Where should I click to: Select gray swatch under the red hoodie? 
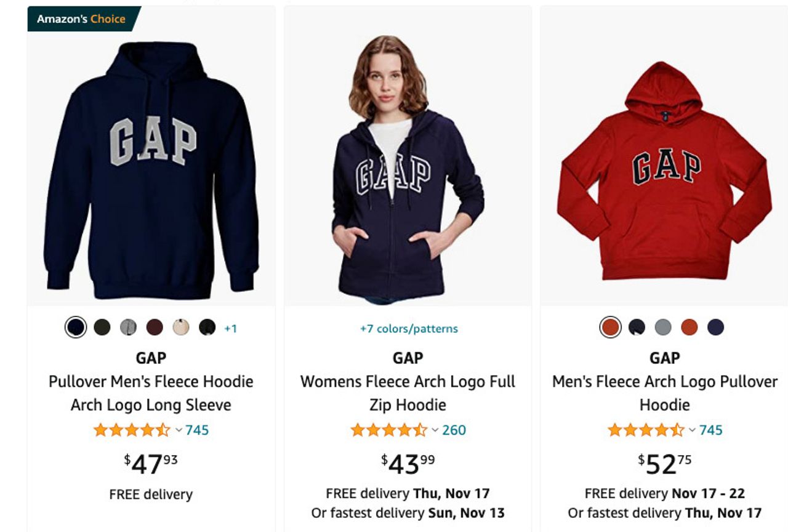point(663,328)
